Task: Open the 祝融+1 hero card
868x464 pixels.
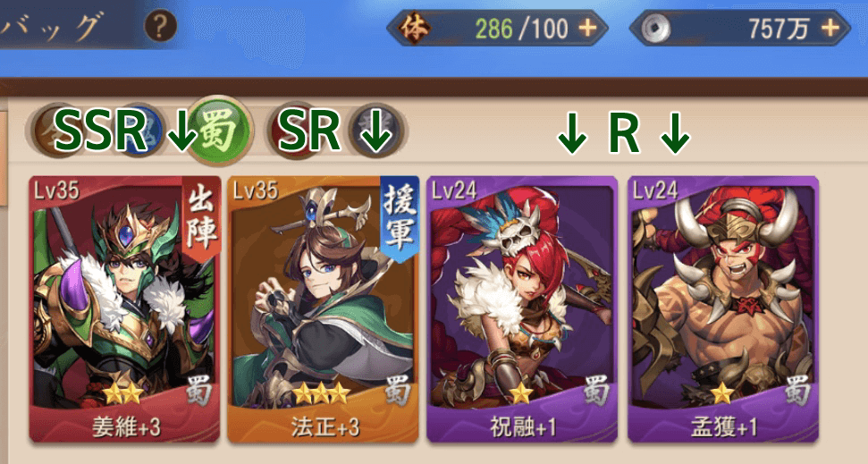Action: [522, 309]
